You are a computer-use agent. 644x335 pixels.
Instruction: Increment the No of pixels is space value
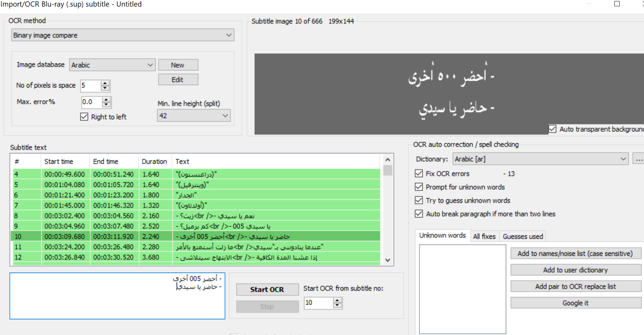pos(105,83)
